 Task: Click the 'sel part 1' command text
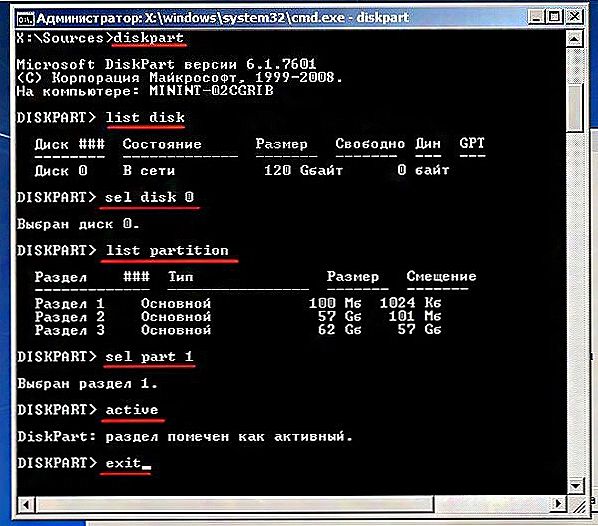coord(149,357)
